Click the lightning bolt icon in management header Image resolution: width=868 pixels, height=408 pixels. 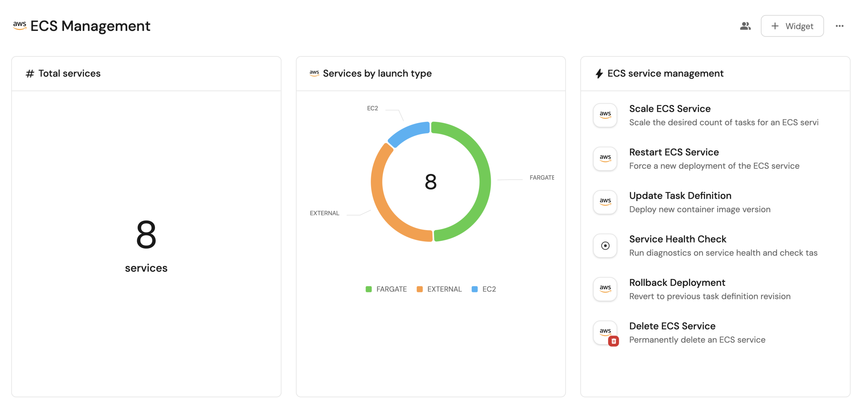tap(599, 73)
